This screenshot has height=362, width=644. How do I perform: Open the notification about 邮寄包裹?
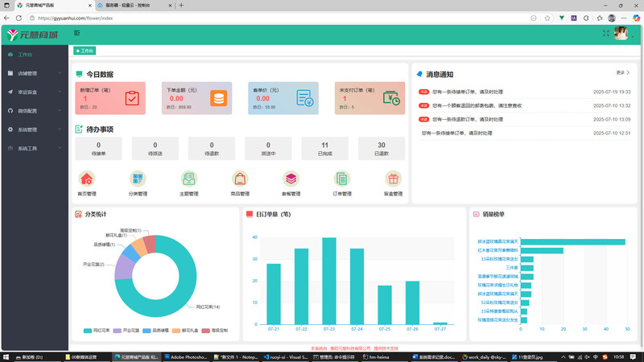tap(525, 105)
